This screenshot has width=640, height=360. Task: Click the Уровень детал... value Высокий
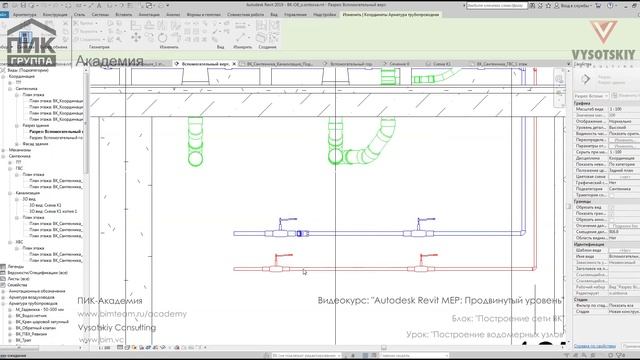click(x=624, y=128)
